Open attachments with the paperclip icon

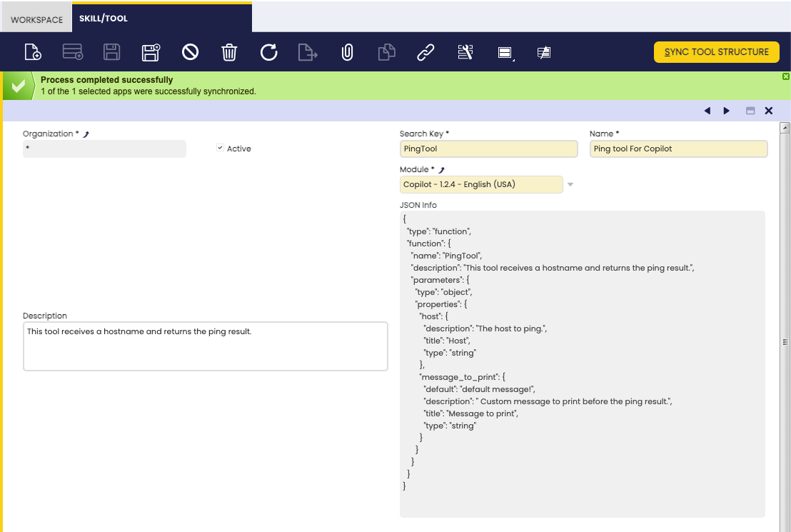(347, 52)
